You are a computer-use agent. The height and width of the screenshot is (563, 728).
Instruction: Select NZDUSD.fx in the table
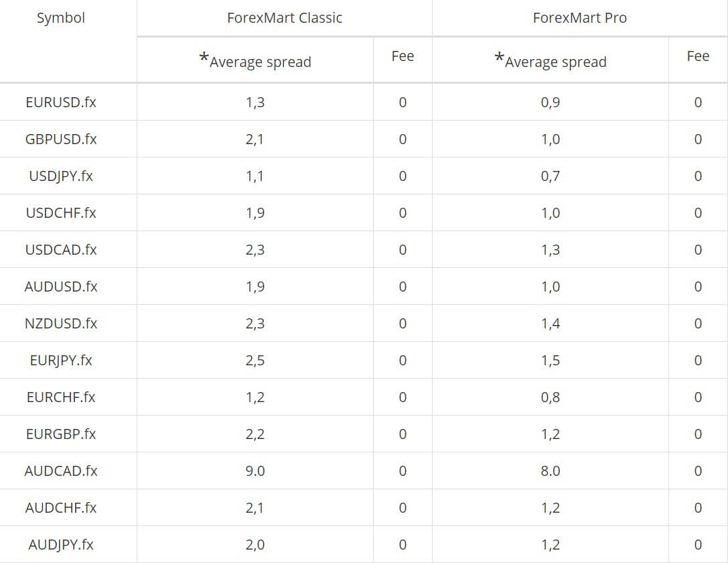(61, 323)
